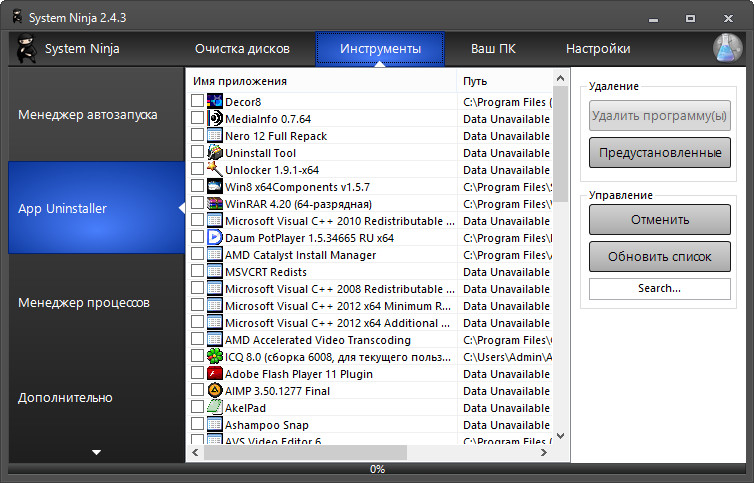Open the Очистка дисков tab
The image size is (754, 483).
pyautogui.click(x=242, y=49)
